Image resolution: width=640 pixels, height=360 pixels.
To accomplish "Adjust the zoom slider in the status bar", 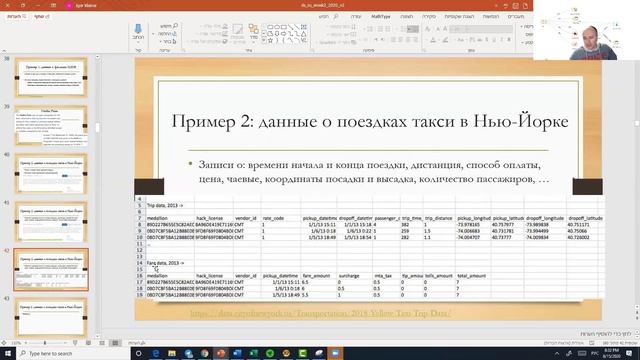I will point(45,343).
